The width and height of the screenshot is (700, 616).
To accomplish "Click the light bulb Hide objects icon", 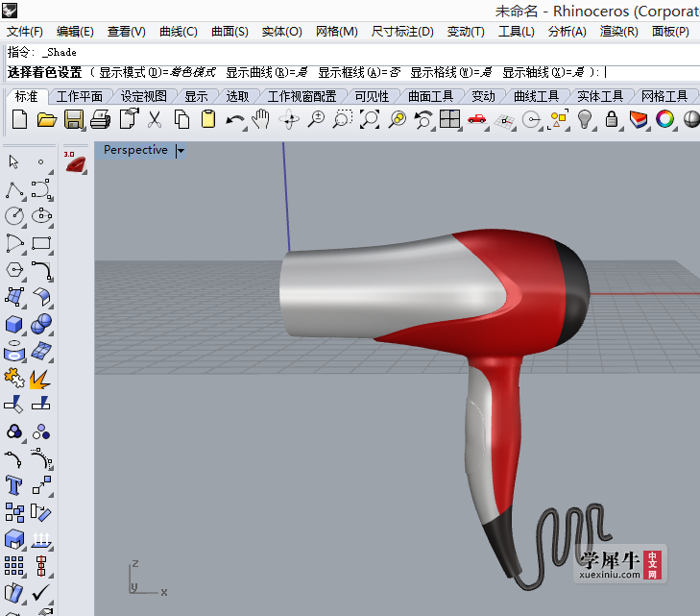I will click(585, 119).
